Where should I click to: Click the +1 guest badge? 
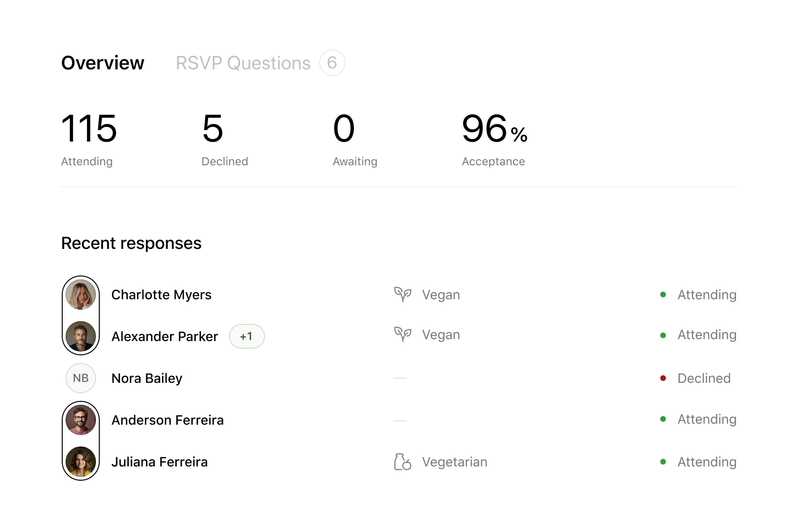click(247, 336)
